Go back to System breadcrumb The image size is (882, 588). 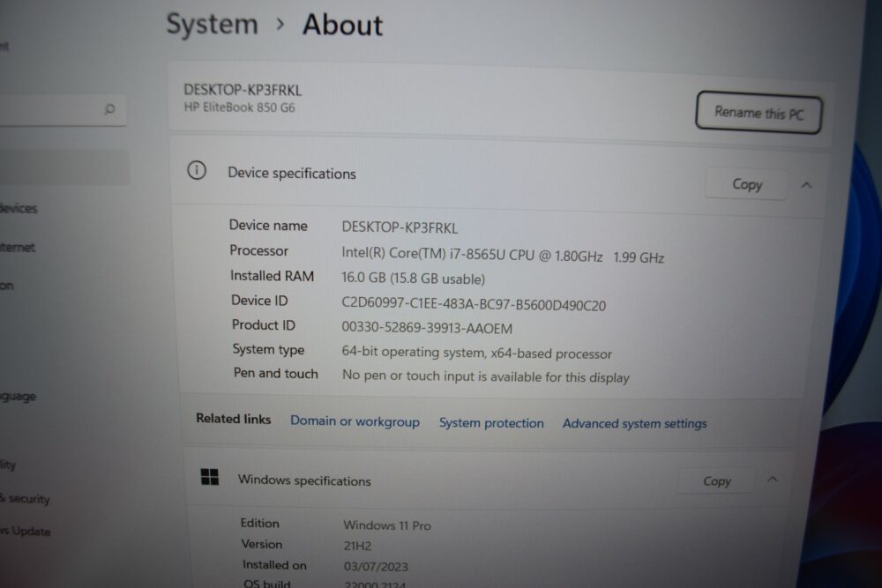212,25
